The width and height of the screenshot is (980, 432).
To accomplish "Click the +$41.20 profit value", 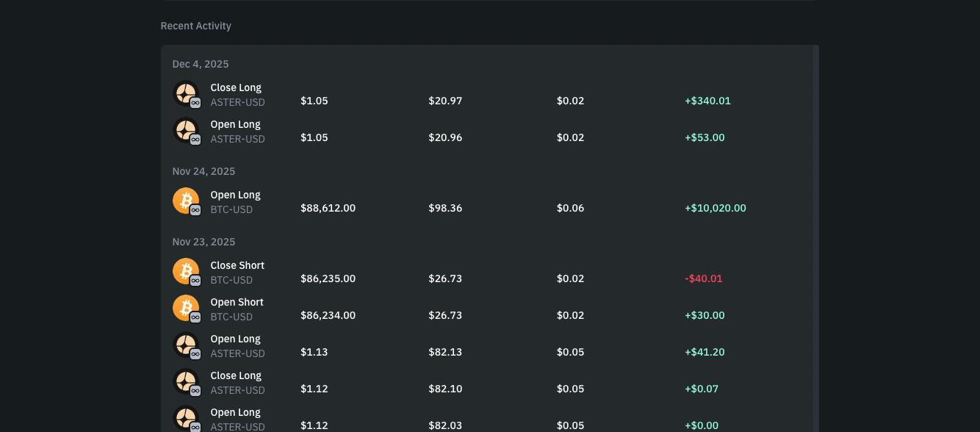I will coord(705,352).
